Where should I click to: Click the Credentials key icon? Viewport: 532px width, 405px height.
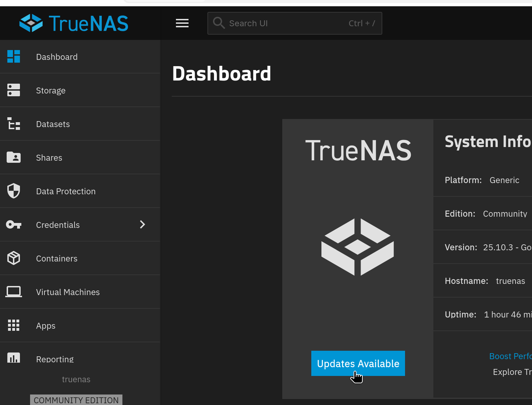coord(14,225)
